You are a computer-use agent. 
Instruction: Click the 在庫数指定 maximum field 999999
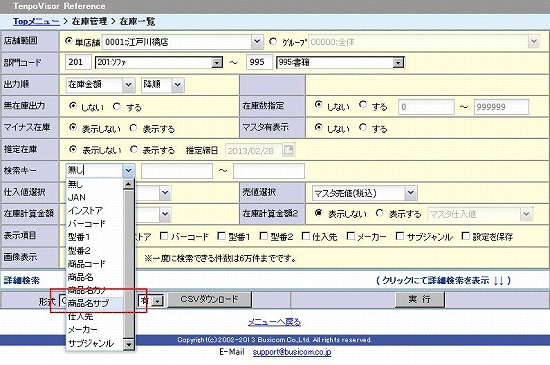(x=501, y=107)
